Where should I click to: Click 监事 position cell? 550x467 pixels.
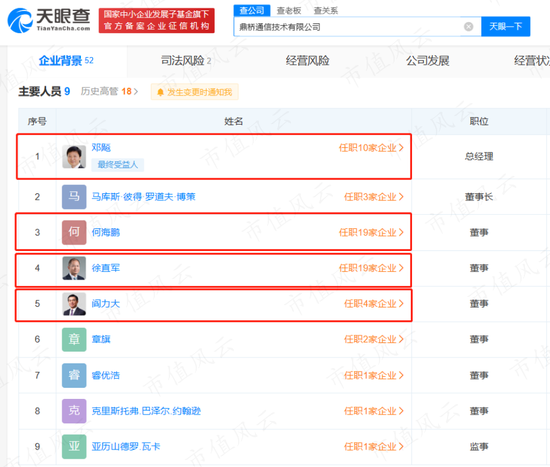pyautogui.click(x=479, y=447)
